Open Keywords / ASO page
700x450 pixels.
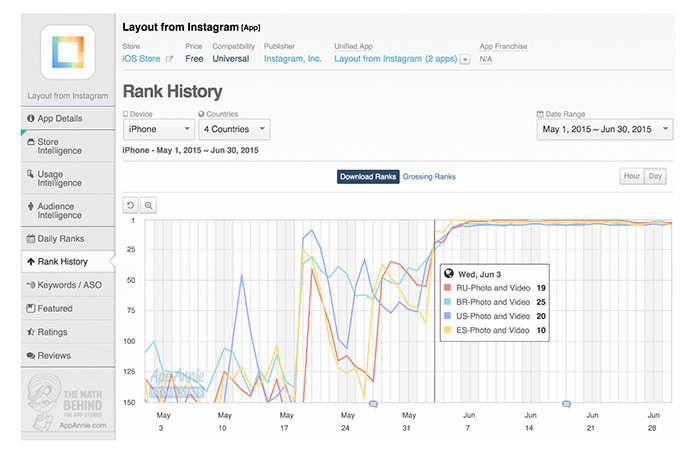point(68,285)
